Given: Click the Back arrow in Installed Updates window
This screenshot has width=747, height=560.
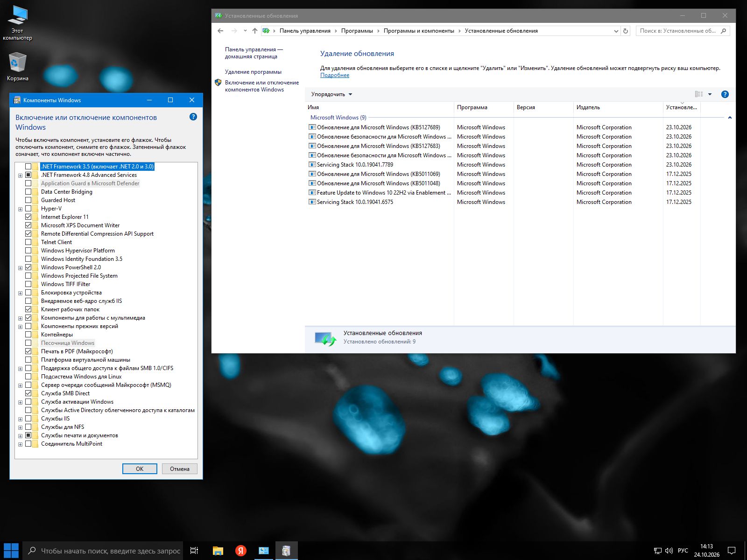Looking at the screenshot, I should pyautogui.click(x=220, y=31).
